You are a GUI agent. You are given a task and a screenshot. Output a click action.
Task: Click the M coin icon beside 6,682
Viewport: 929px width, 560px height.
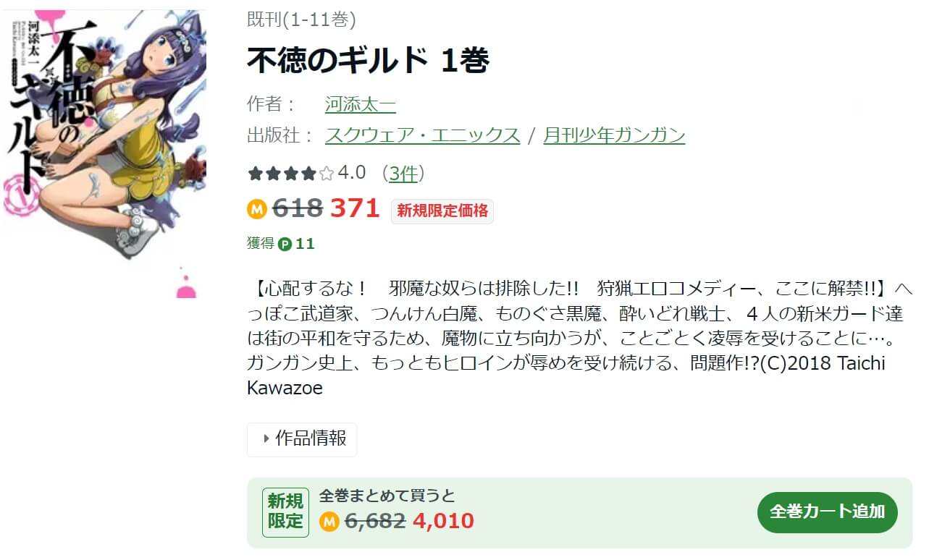click(329, 521)
